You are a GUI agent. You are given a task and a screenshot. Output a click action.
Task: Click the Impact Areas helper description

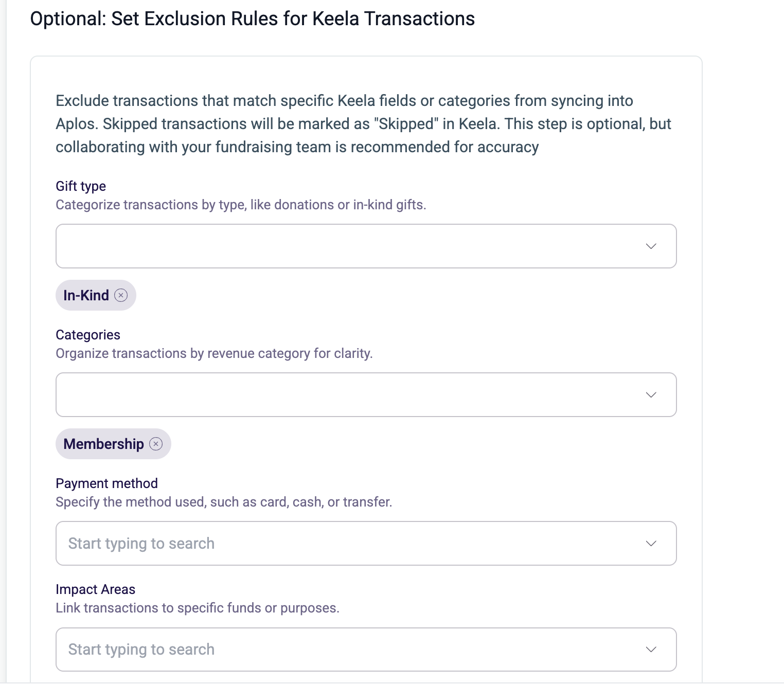(x=198, y=608)
